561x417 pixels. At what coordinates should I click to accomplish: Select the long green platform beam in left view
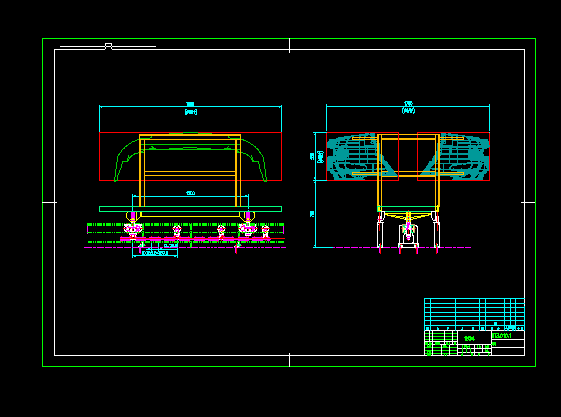click(190, 209)
